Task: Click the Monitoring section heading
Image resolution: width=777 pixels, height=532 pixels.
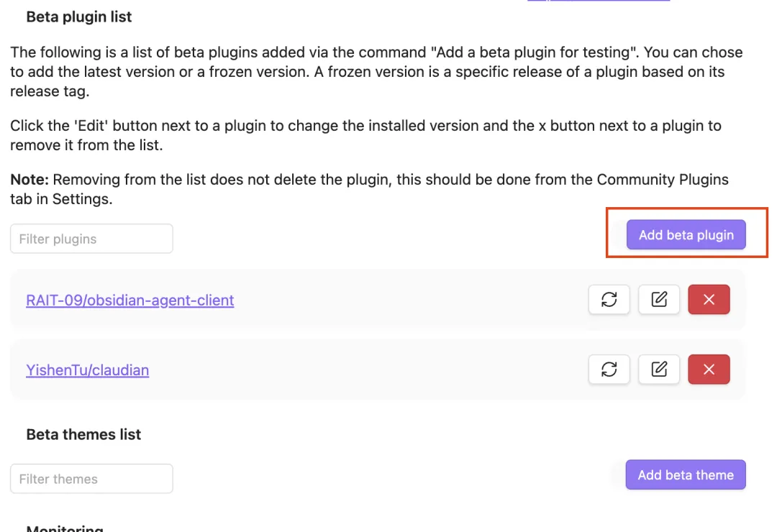Action: 65,528
